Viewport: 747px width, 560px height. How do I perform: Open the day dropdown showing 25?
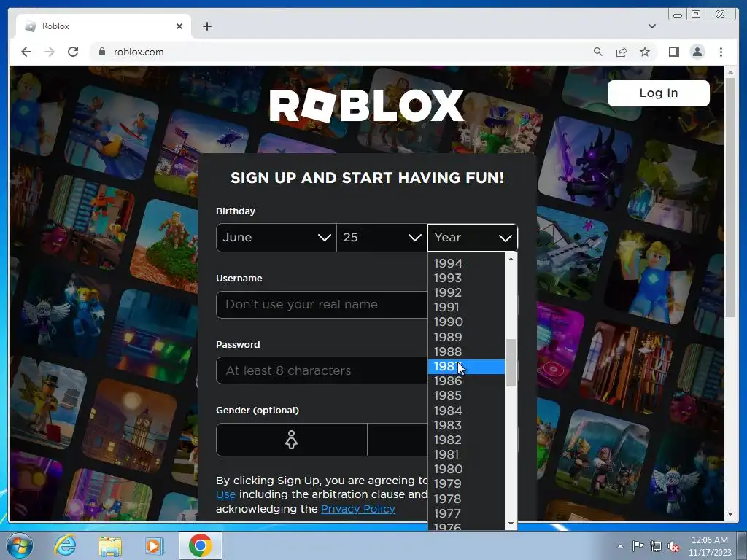tap(382, 237)
